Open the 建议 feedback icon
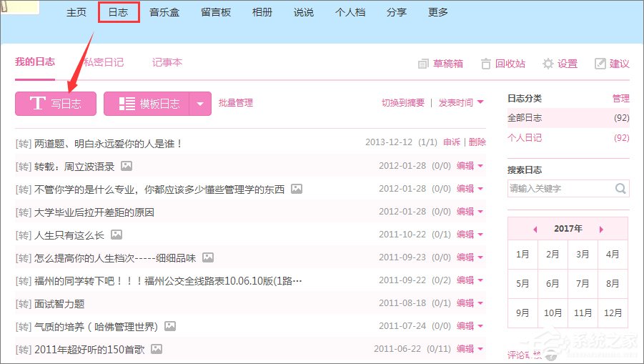 pyautogui.click(x=600, y=64)
